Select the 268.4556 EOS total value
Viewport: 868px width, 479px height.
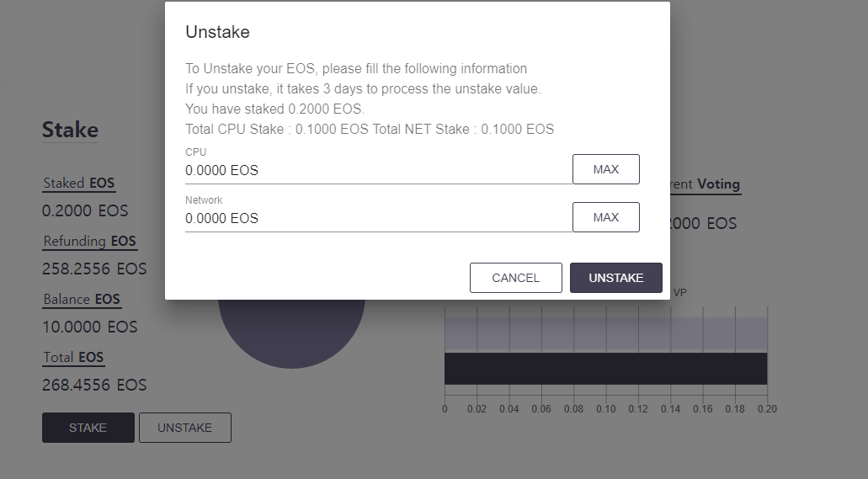coord(94,385)
